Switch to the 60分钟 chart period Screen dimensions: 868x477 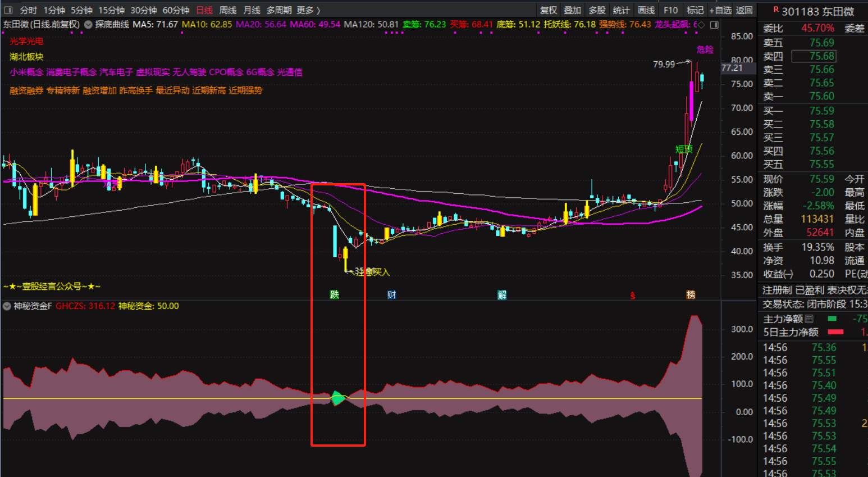176,10
